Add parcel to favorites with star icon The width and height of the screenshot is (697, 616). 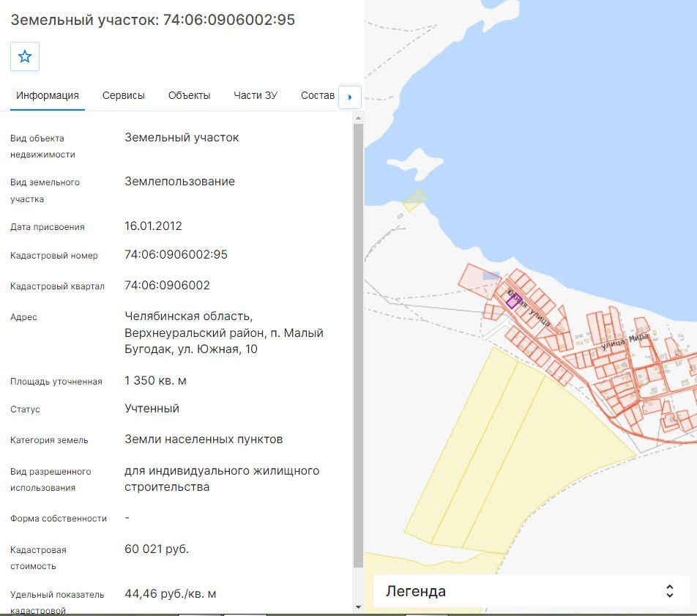click(x=25, y=56)
